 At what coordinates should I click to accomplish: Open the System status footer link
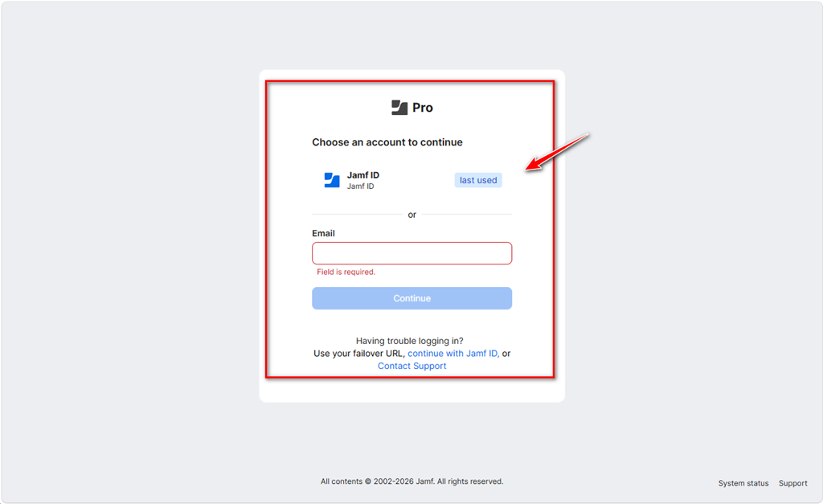(x=743, y=483)
